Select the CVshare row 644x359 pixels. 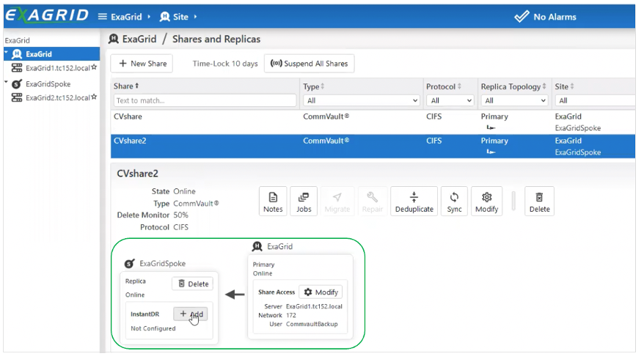(x=373, y=122)
